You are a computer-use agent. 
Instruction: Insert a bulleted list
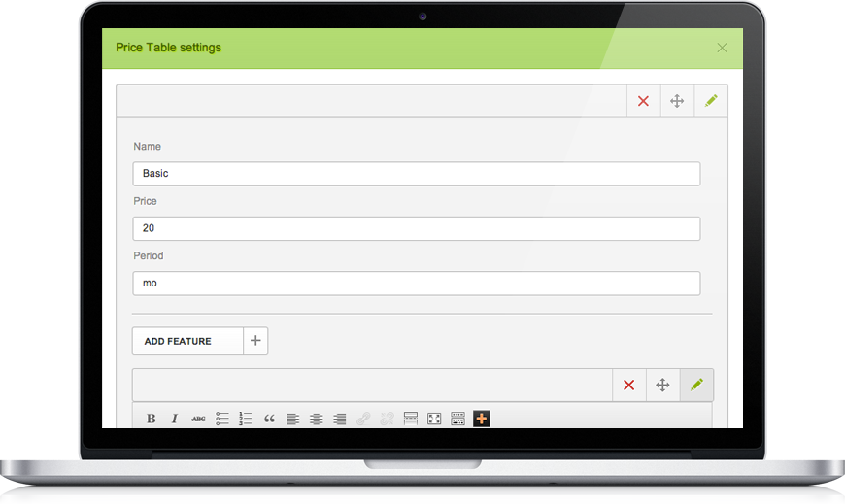pos(222,419)
